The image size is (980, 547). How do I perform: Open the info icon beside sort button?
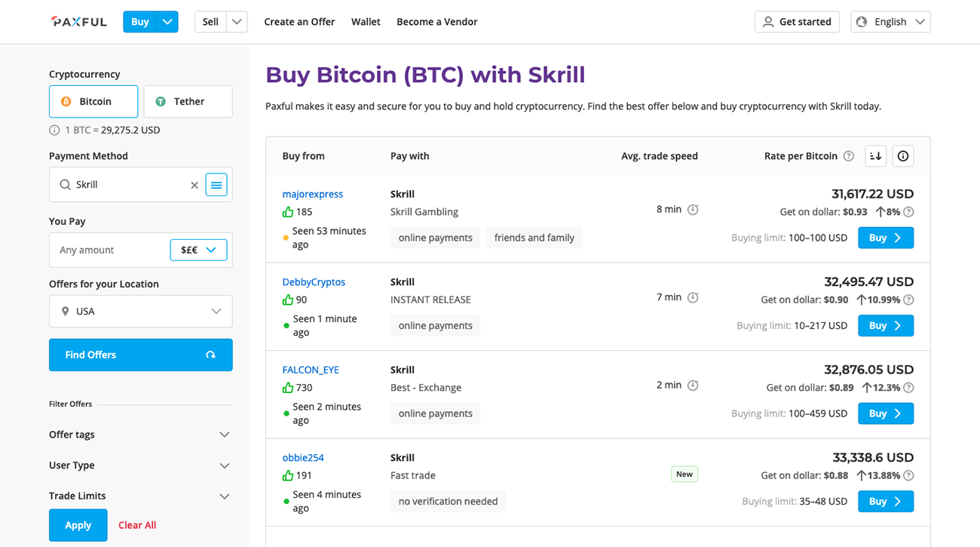click(903, 156)
